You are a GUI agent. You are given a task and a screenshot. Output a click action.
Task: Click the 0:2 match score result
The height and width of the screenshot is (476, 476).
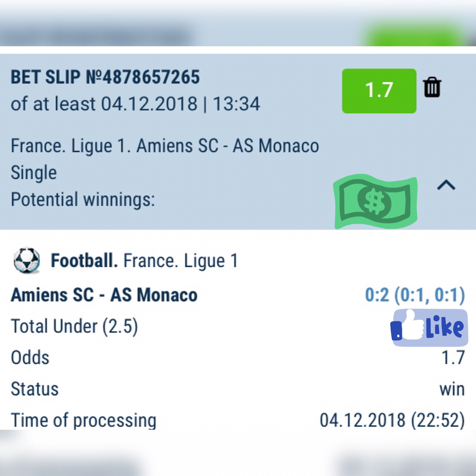pos(415,295)
